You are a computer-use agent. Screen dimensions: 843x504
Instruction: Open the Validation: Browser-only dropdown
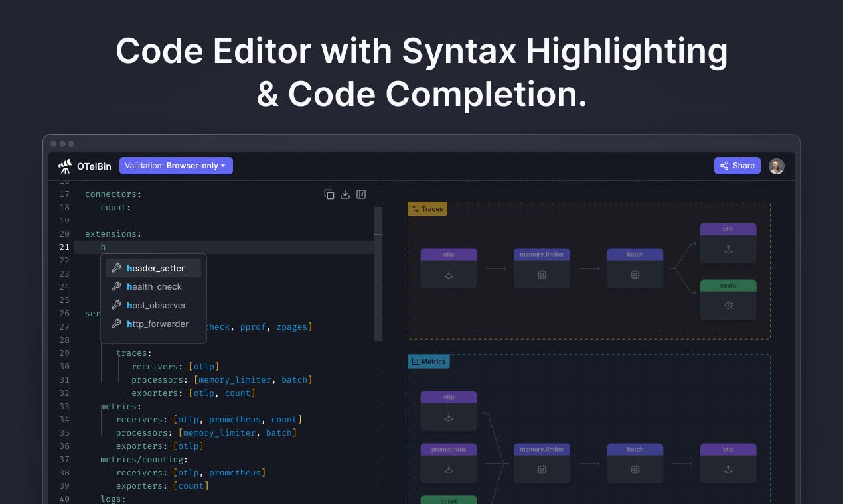point(176,166)
